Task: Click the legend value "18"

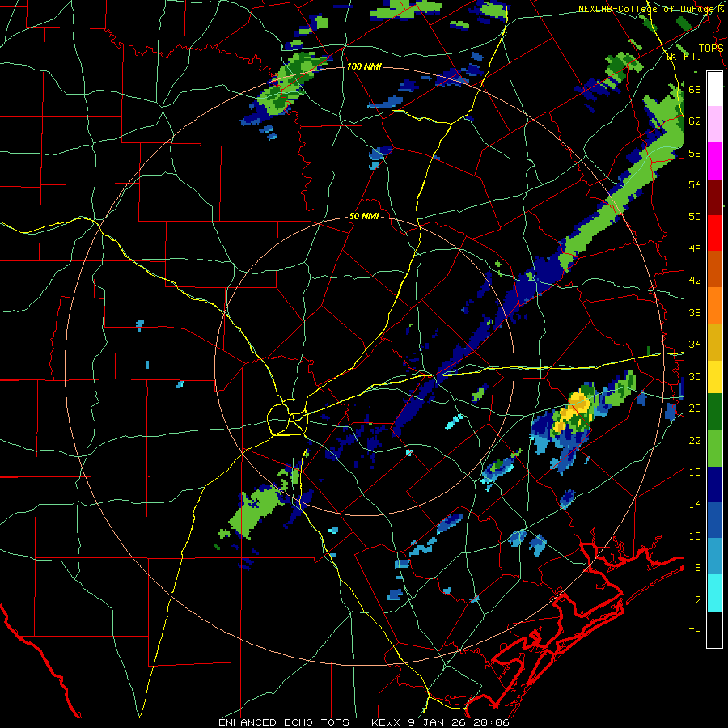Action: [695, 472]
